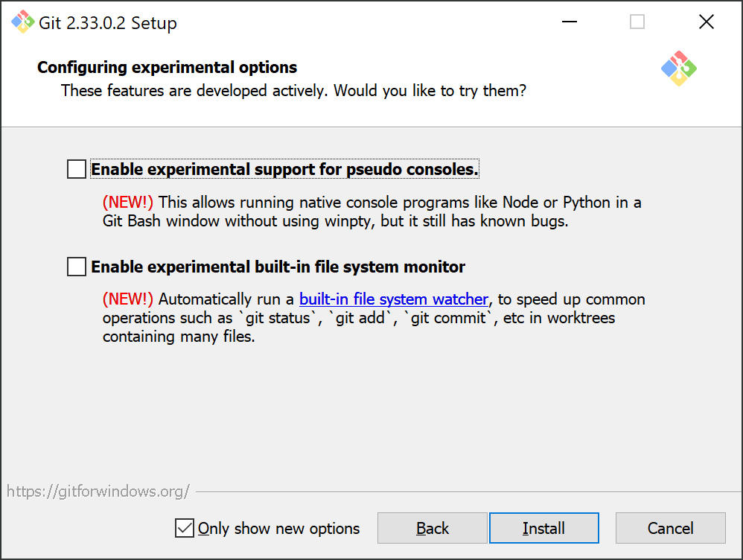The height and width of the screenshot is (560, 743).
Task: Select the pseudo consoles option label
Action: pyautogui.click(x=285, y=169)
